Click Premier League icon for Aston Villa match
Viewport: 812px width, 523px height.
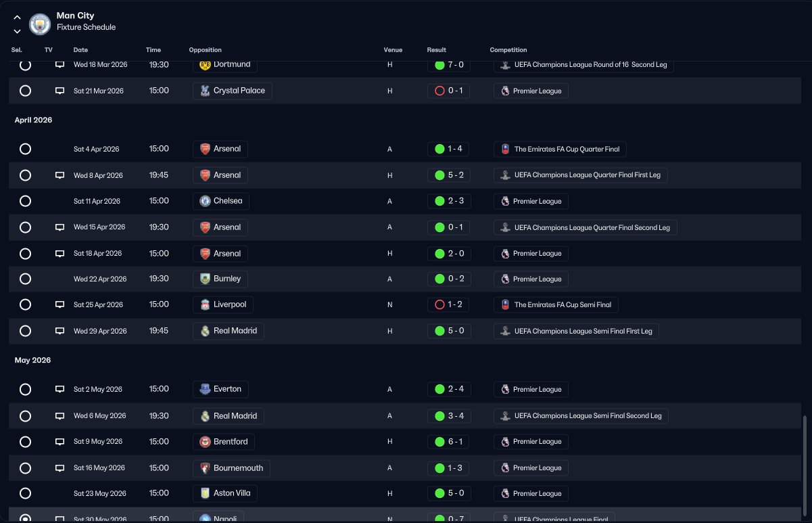click(x=505, y=493)
